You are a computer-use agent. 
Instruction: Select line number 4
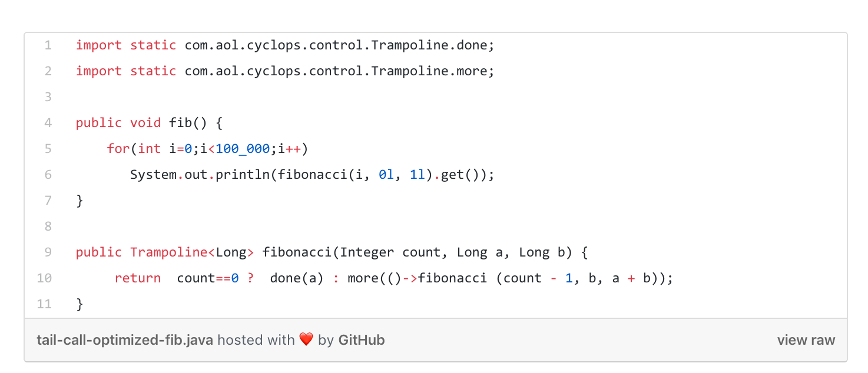click(x=48, y=123)
